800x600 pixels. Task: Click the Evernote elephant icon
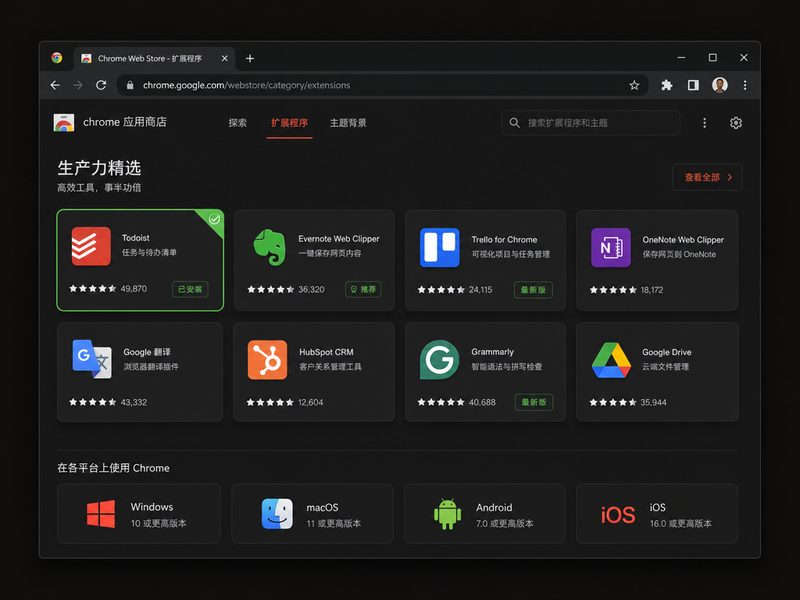269,247
